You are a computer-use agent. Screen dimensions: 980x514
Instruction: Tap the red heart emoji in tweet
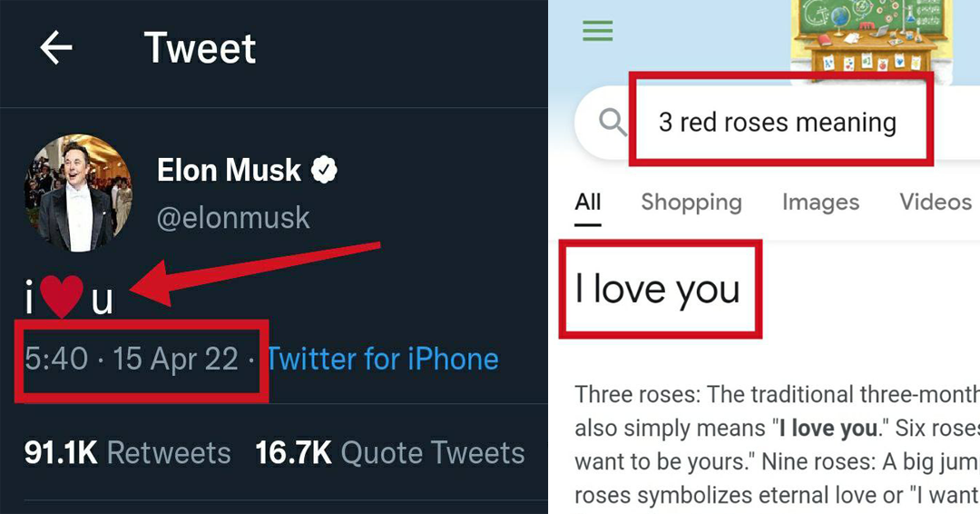(x=63, y=297)
